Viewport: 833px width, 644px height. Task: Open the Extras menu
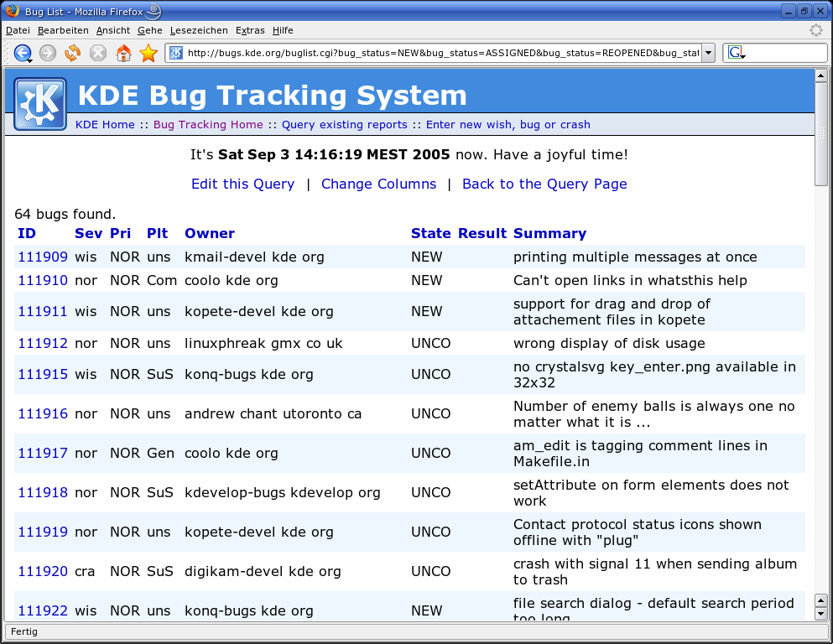(x=250, y=30)
